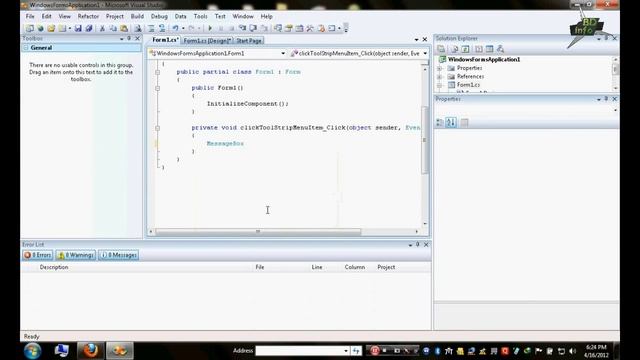Start debugging with the green play icon
640x360 pixels.
[210, 28]
